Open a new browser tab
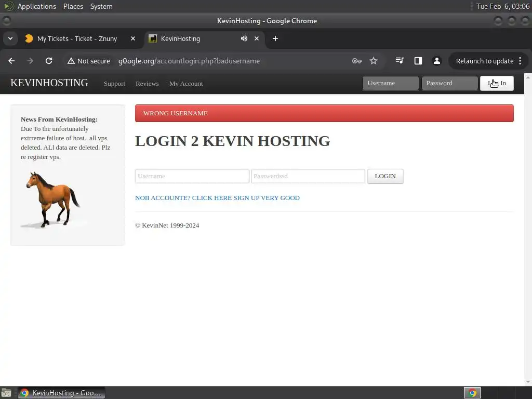Screen dimensions: 532x399 click(x=275, y=38)
